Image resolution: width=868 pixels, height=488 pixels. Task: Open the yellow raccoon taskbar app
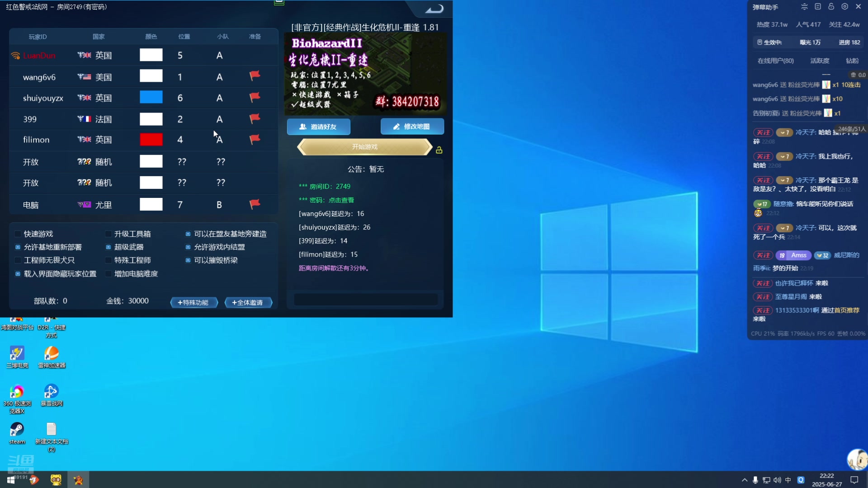(56, 480)
